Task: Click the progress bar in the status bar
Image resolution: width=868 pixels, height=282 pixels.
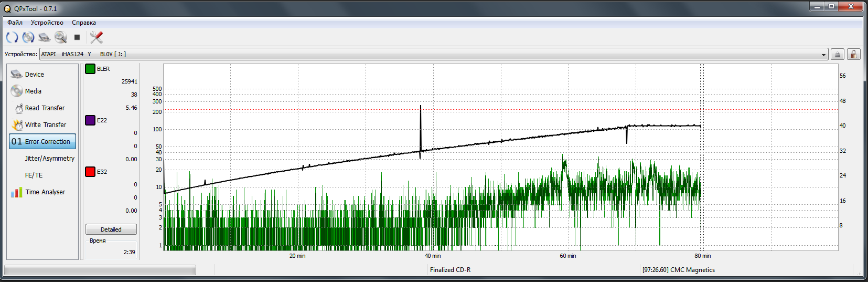Action: click(x=100, y=270)
